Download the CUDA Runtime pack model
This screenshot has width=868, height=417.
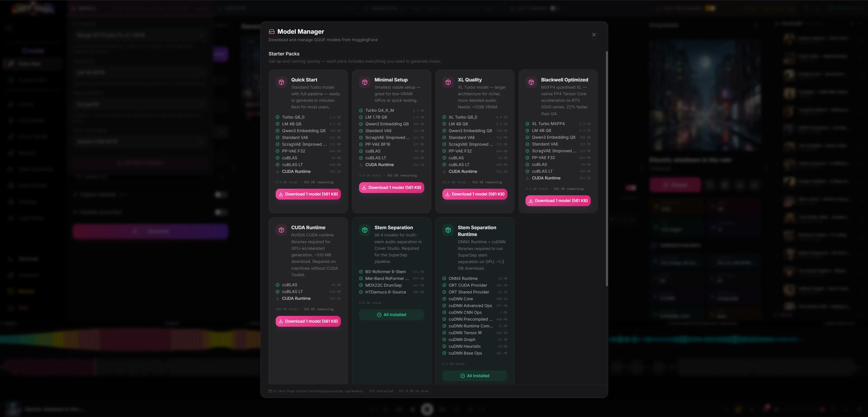[x=308, y=322]
